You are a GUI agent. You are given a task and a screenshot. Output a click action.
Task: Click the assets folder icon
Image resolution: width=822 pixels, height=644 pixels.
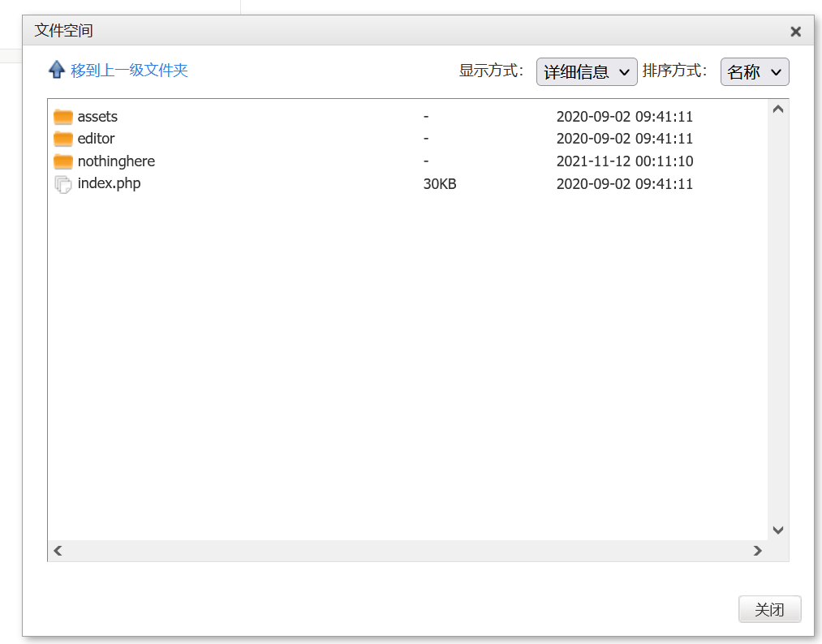click(x=63, y=116)
